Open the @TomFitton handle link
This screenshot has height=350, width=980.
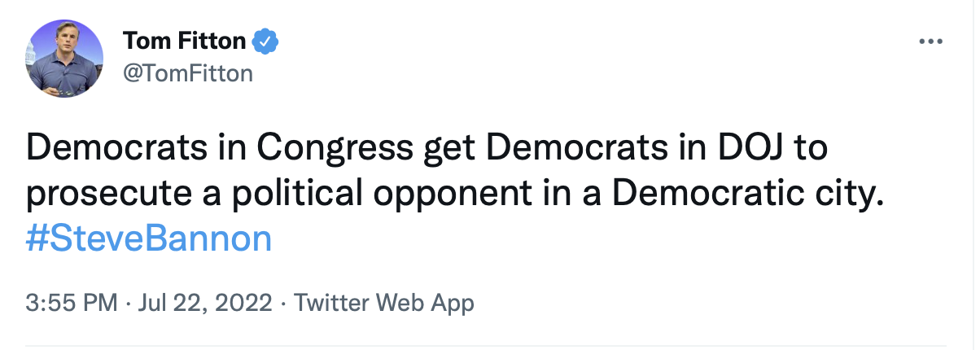[x=188, y=73]
